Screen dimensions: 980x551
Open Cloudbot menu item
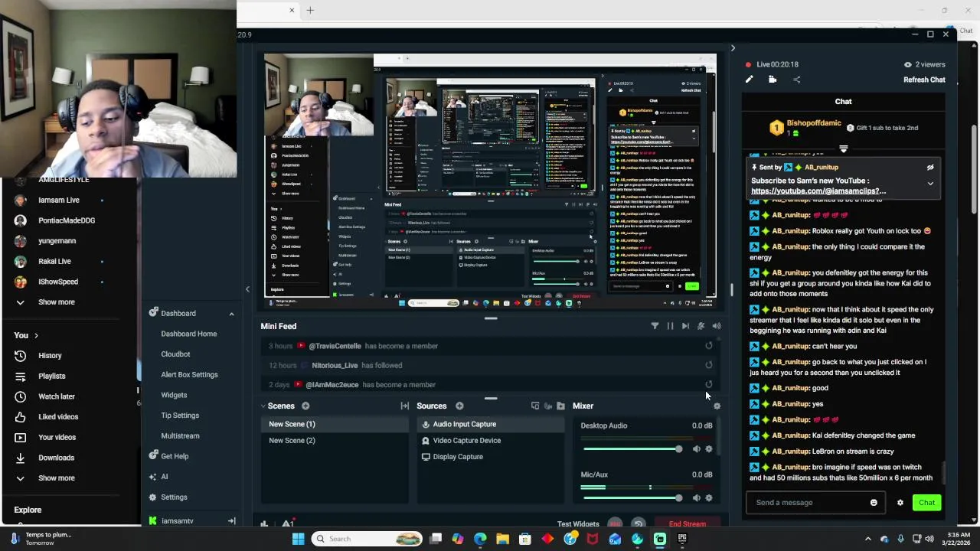(x=175, y=354)
